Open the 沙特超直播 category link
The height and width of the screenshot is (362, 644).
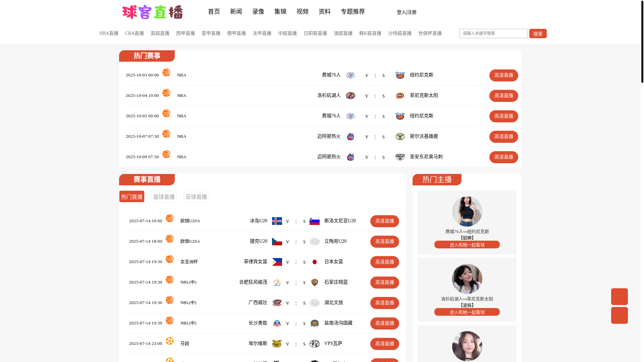400,33
